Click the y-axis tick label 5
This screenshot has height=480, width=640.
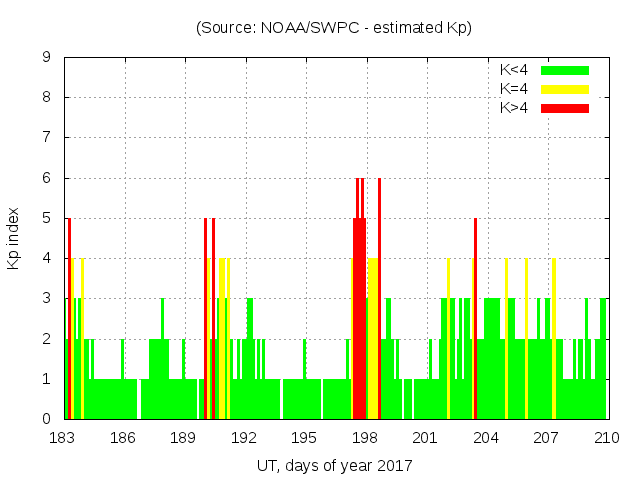(x=47, y=218)
